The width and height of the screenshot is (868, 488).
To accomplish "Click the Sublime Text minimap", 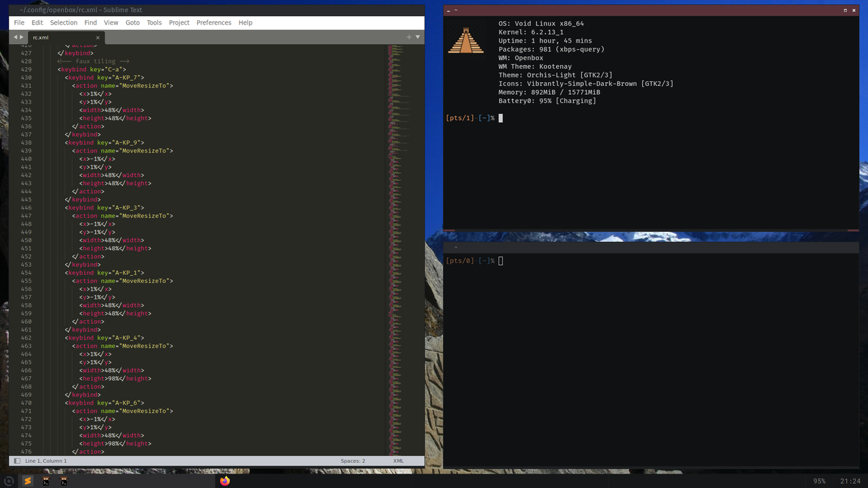I will tap(400, 249).
